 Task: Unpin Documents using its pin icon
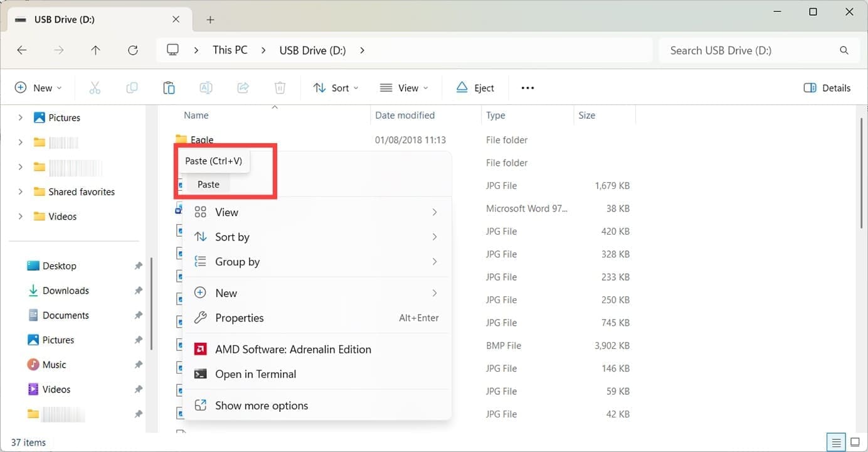[139, 315]
